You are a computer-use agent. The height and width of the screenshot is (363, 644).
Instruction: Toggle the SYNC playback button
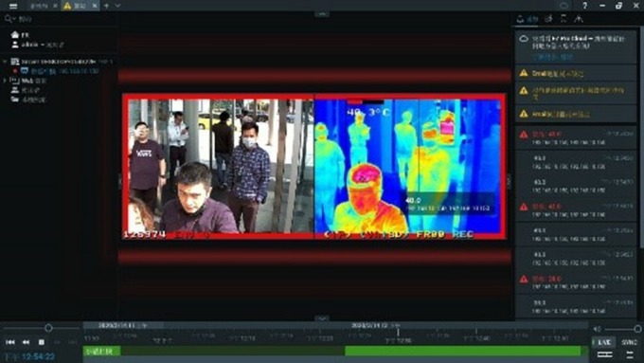[629, 342]
